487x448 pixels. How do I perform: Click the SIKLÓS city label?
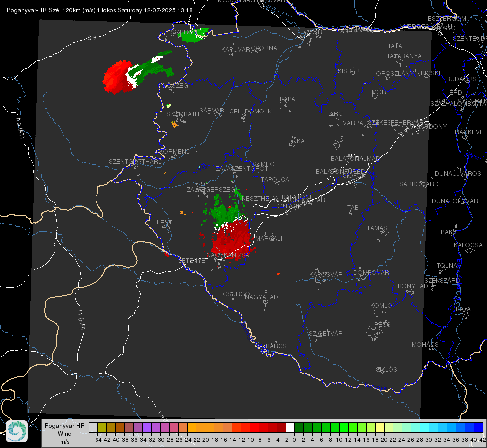click(x=387, y=370)
